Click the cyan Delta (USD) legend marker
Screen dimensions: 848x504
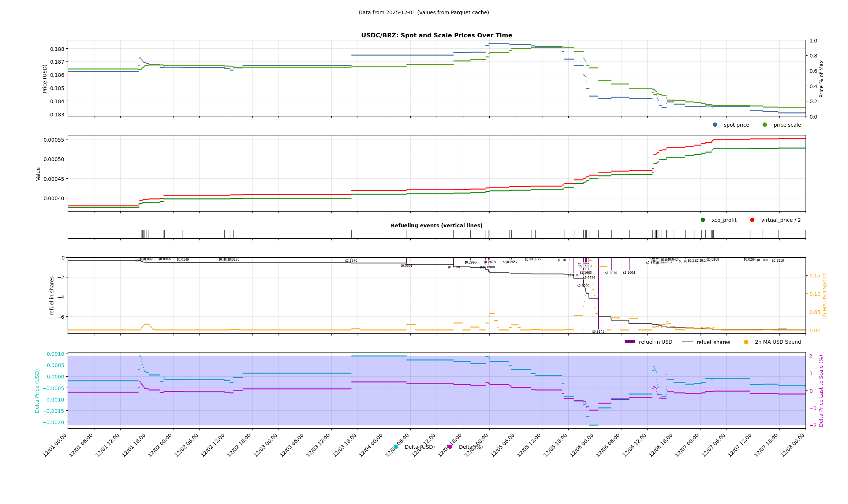pos(396,447)
